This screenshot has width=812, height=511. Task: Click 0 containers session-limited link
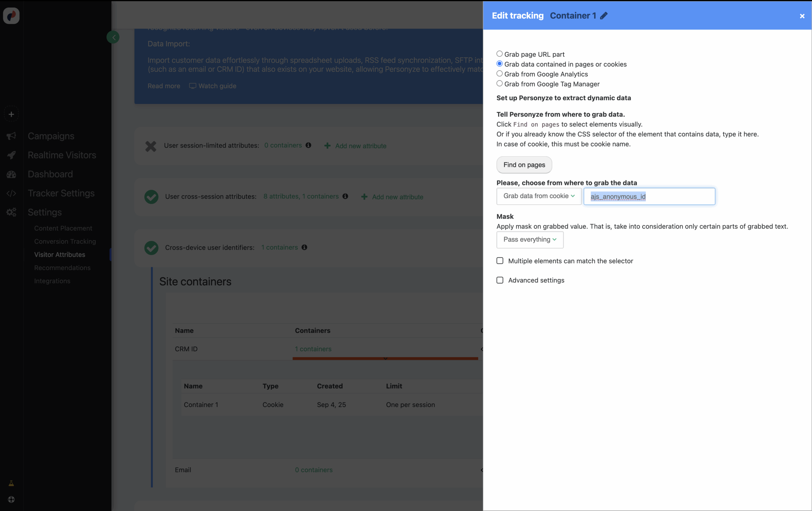pyautogui.click(x=283, y=145)
